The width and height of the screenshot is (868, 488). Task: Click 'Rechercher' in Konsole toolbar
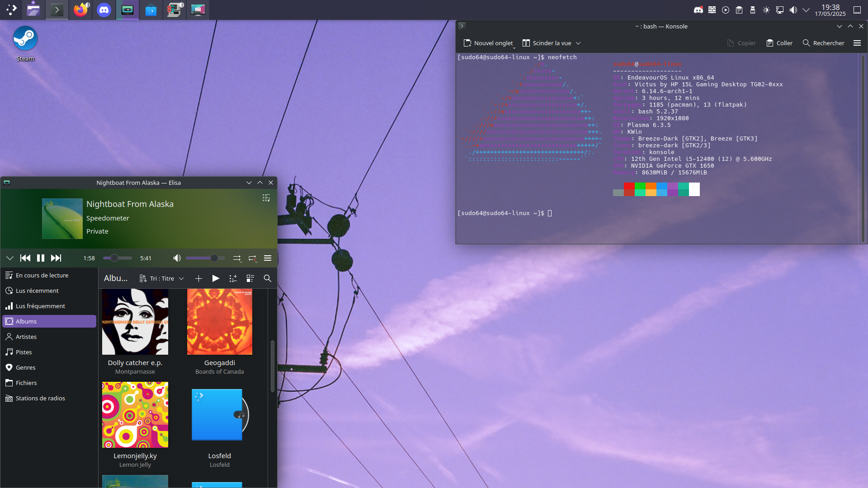[x=823, y=43]
